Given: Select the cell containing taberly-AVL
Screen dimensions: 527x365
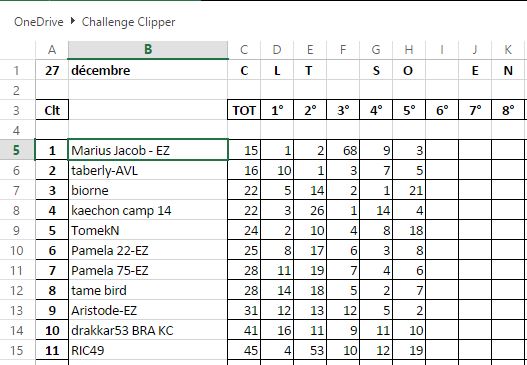Looking at the screenshot, I should click(148, 170).
